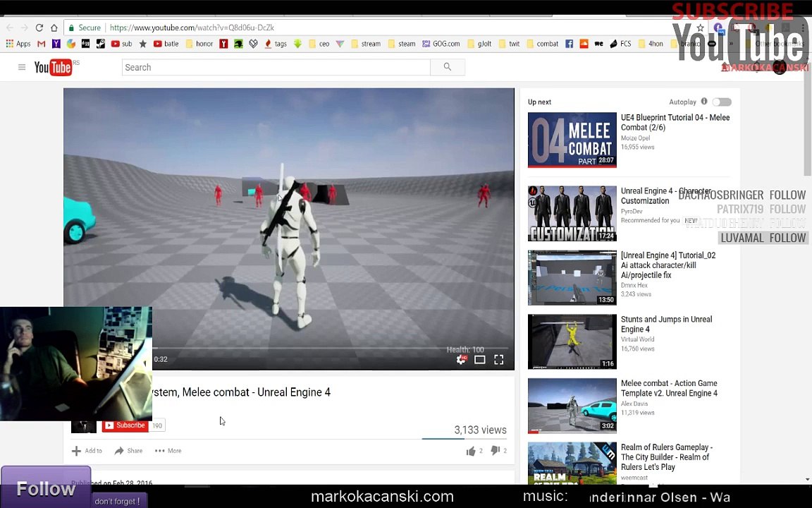
Task: Open the Gmail bookmark icon
Action: click(42, 44)
